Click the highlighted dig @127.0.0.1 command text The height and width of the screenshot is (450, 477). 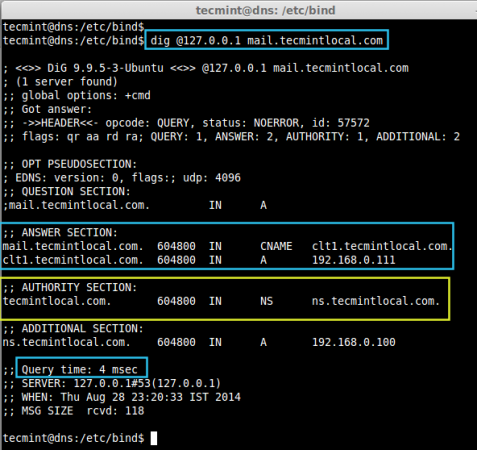pos(266,41)
